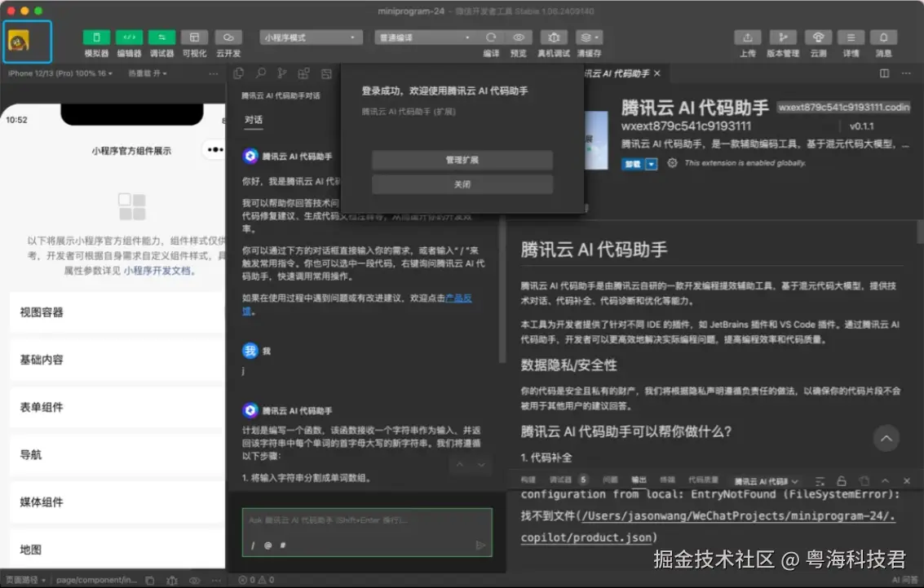
Task: Open the search icon in editor sidebar
Action: coord(260,73)
